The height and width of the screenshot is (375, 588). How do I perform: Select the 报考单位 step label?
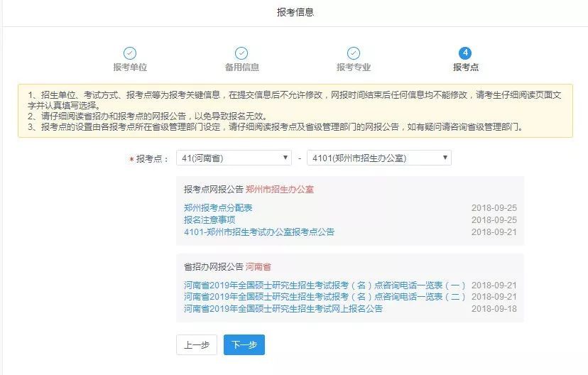pos(130,67)
